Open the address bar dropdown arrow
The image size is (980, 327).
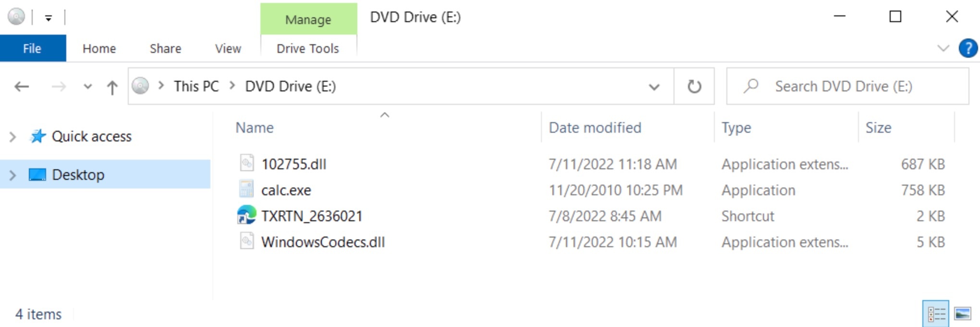pyautogui.click(x=654, y=87)
